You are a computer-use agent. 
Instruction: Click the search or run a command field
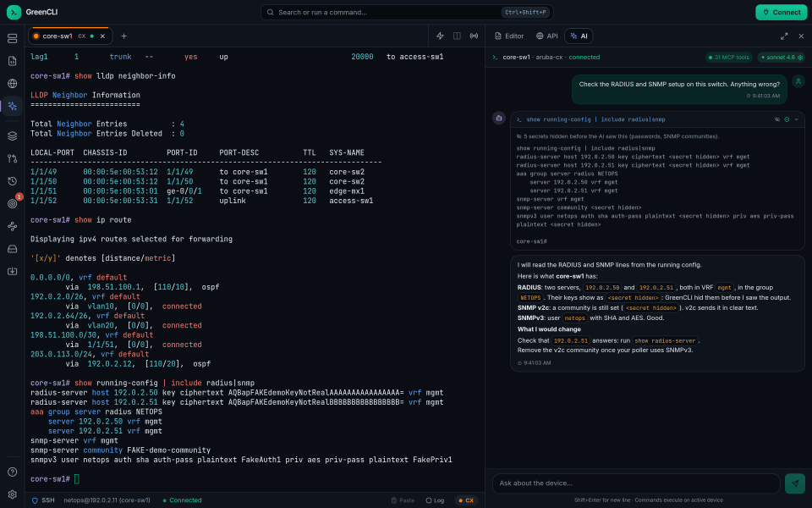click(407, 12)
